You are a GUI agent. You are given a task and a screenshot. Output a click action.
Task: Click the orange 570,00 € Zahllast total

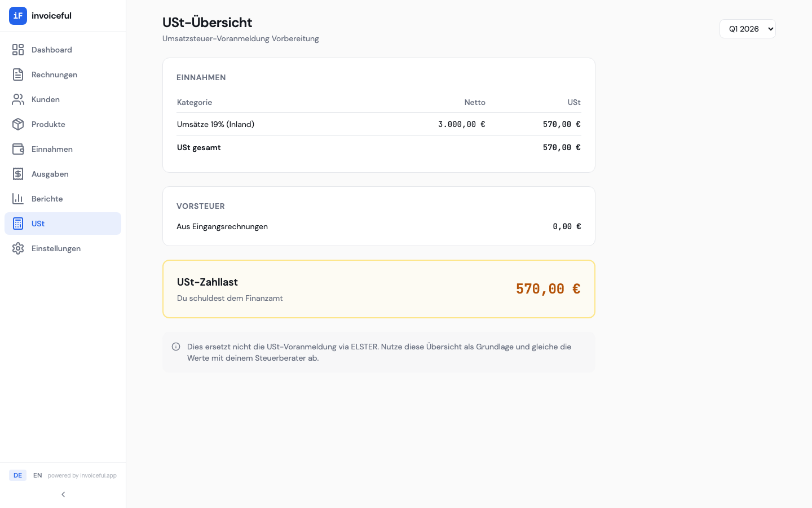(548, 289)
